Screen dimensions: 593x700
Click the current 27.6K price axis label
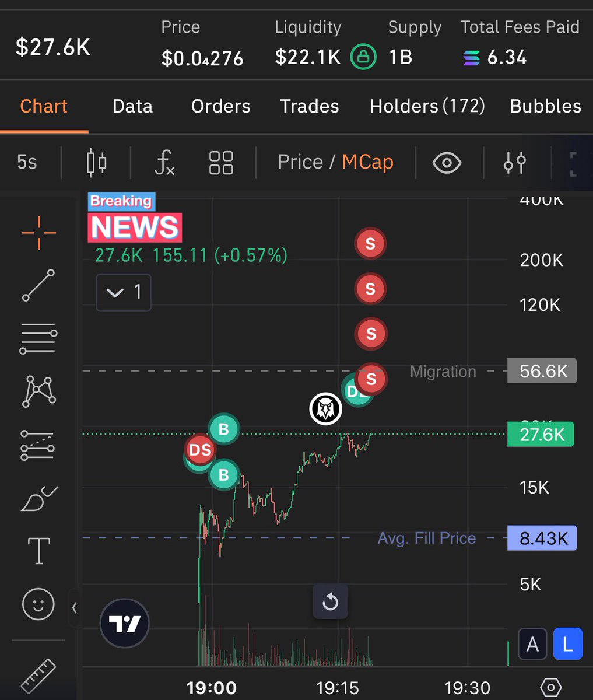[541, 435]
